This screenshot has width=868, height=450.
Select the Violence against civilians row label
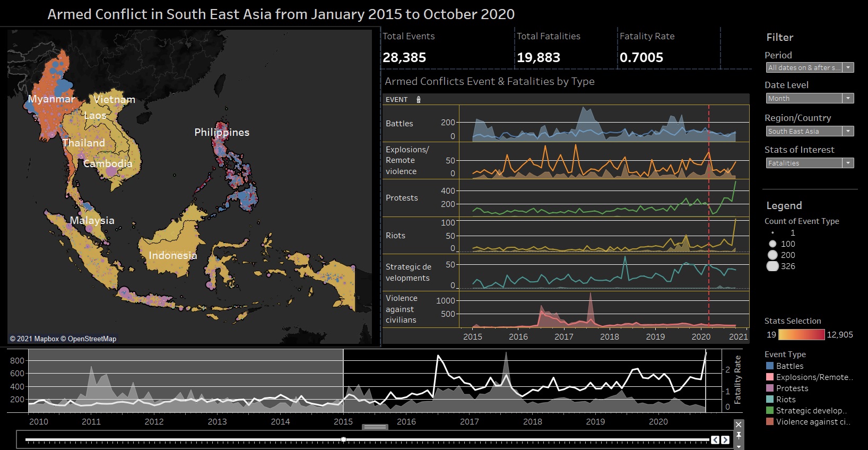click(402, 309)
